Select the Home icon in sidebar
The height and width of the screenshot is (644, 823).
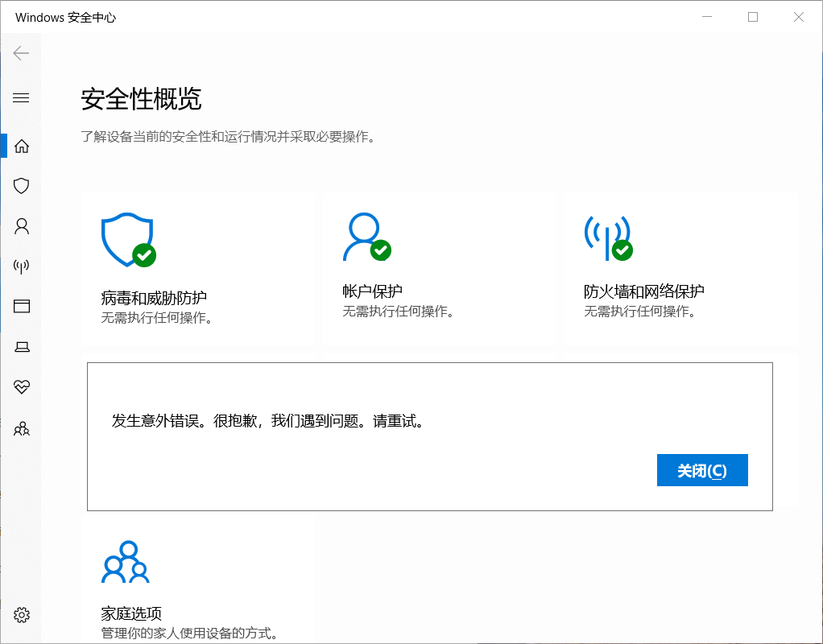tap(22, 146)
